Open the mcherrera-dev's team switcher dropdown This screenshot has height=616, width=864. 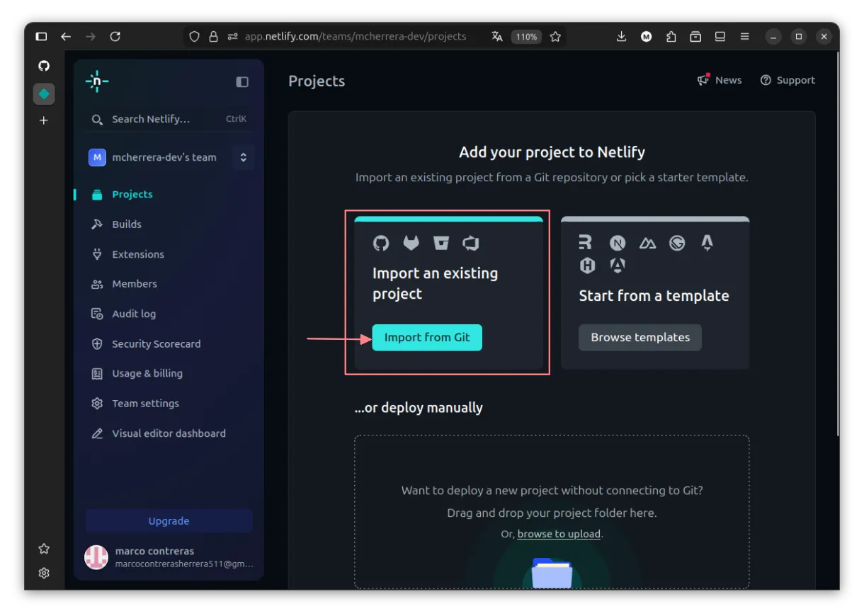243,157
